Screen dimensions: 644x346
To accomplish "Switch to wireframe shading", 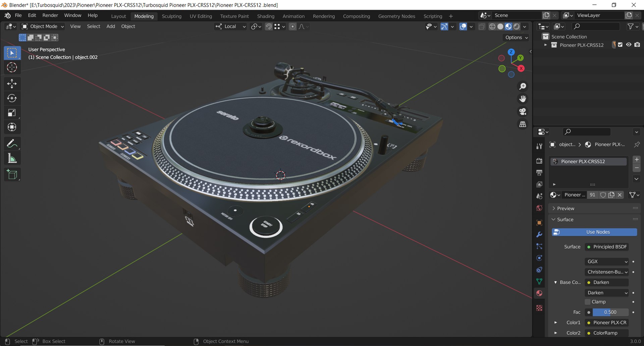I will 492,26.
